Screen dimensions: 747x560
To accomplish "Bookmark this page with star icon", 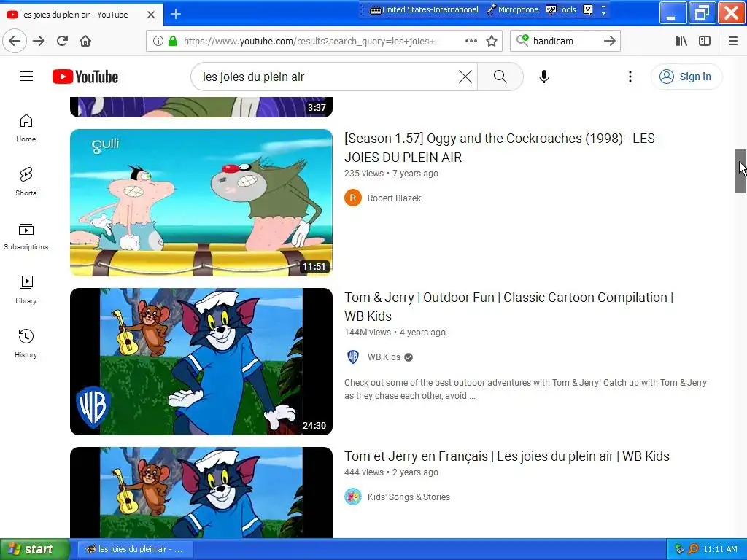I will coord(492,41).
